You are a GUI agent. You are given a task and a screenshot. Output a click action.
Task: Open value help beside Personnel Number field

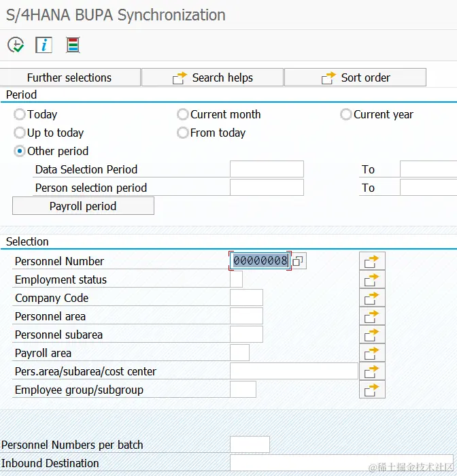pyautogui.click(x=298, y=260)
